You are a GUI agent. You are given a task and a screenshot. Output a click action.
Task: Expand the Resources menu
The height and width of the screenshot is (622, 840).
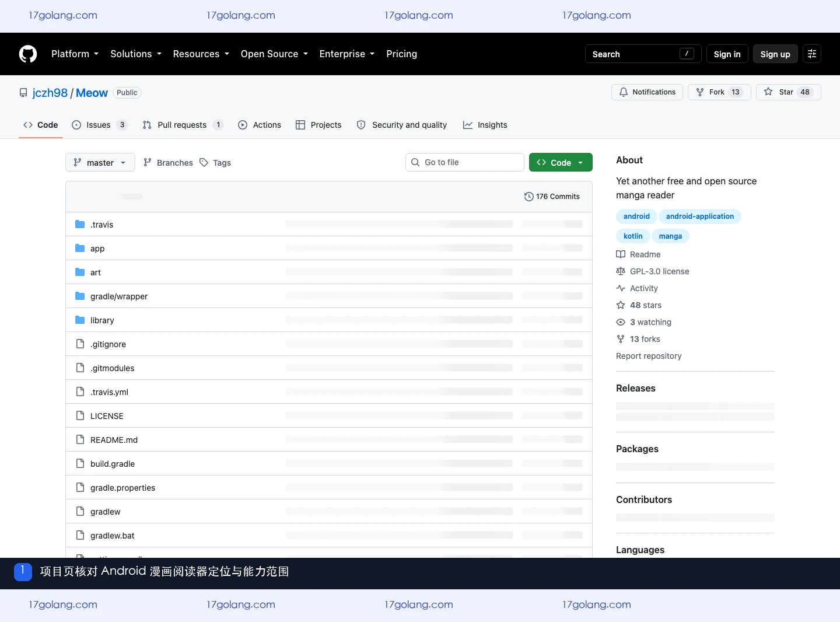click(201, 54)
